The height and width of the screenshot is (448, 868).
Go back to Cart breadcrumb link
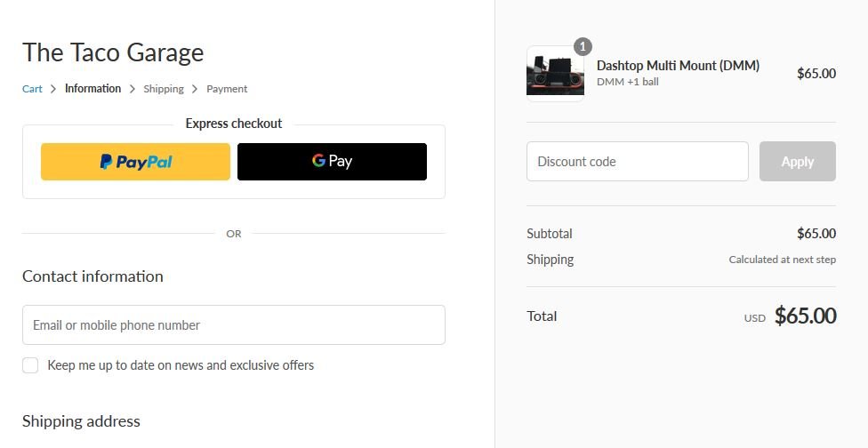coord(32,89)
